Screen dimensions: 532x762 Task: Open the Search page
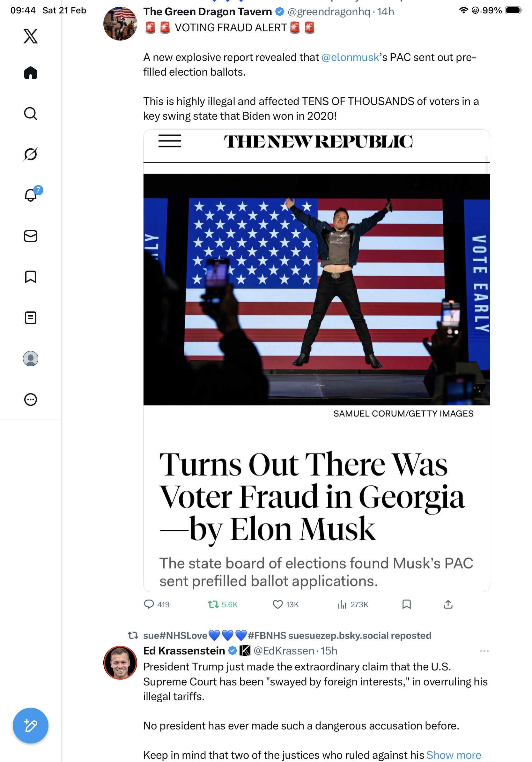coord(31,114)
